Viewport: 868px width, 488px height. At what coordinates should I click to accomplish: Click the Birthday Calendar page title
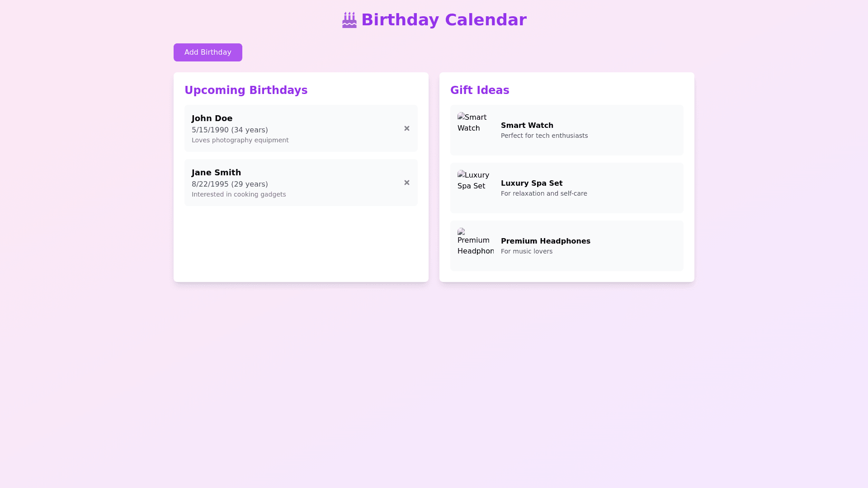(443, 20)
